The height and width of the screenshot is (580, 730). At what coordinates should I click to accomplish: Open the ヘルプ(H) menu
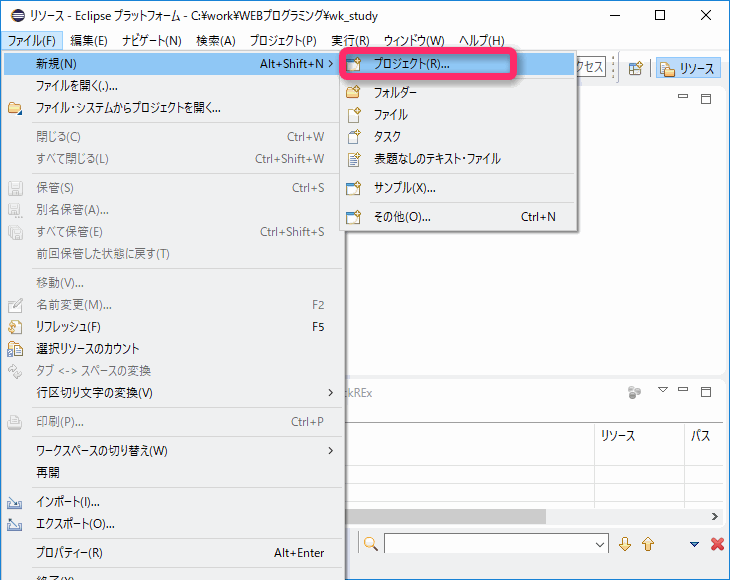tap(481, 40)
